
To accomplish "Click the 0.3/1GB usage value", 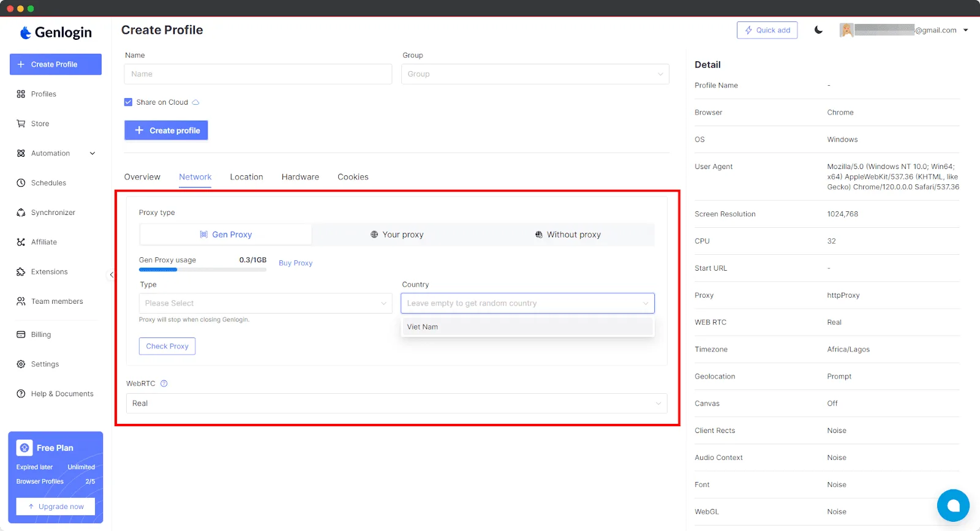I will [253, 260].
